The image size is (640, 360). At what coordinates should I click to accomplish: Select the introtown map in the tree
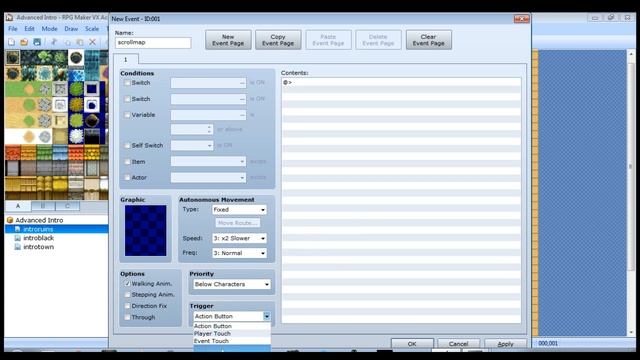click(38, 247)
